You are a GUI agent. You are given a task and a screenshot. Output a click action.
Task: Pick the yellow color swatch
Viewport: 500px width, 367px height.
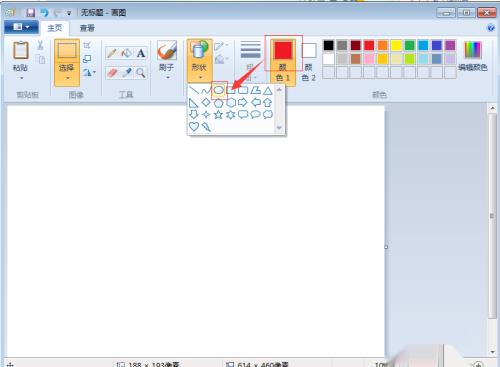point(396,45)
